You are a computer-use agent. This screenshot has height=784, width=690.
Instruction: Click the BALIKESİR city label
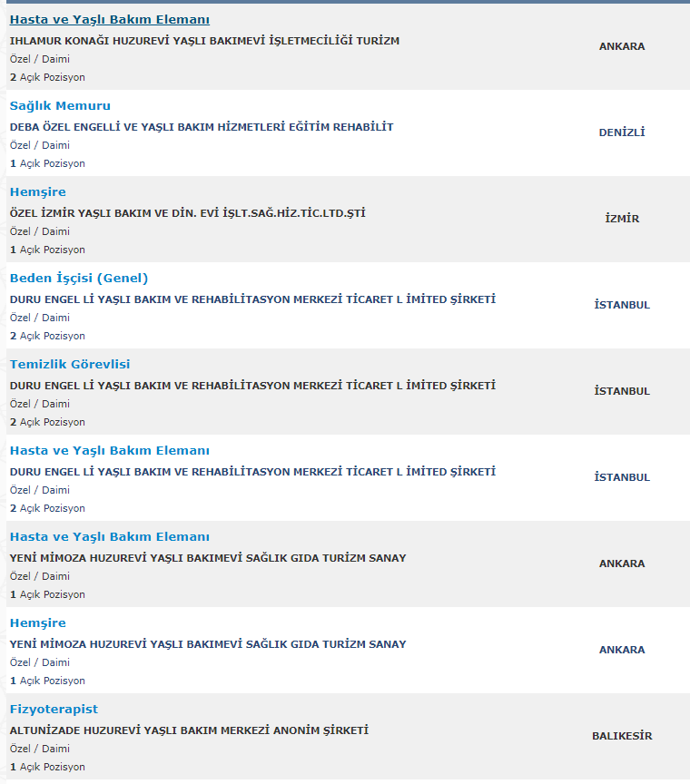622,736
